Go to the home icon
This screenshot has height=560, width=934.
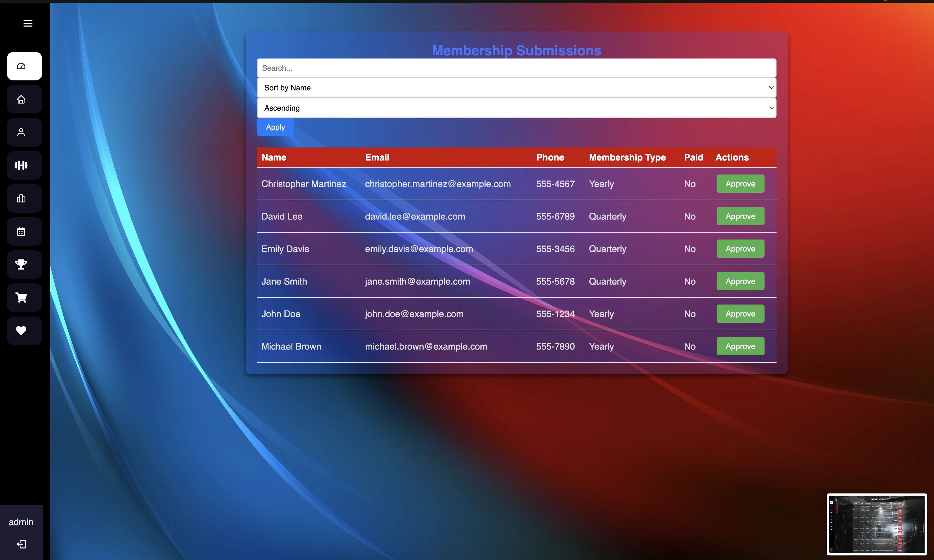(25, 99)
